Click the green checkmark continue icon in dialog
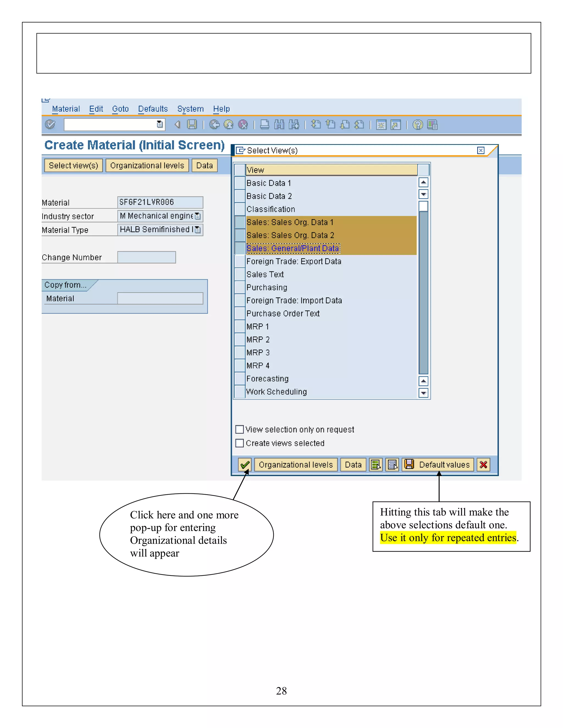Screen dimensions: 563x728 point(244,464)
